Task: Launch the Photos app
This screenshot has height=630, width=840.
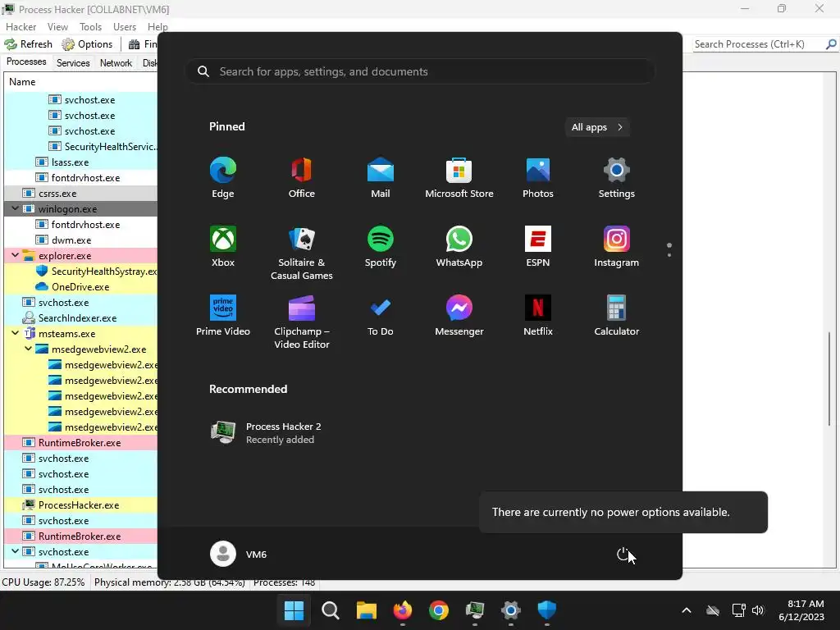Action: pos(538,178)
